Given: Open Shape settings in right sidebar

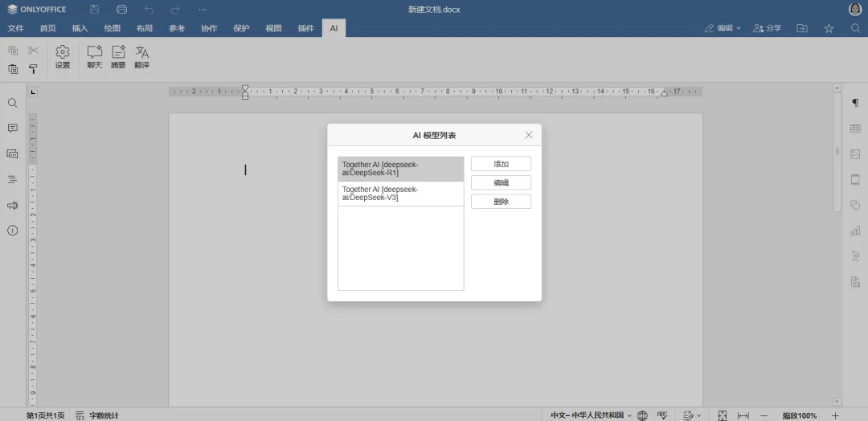Looking at the screenshot, I should pyautogui.click(x=855, y=205).
